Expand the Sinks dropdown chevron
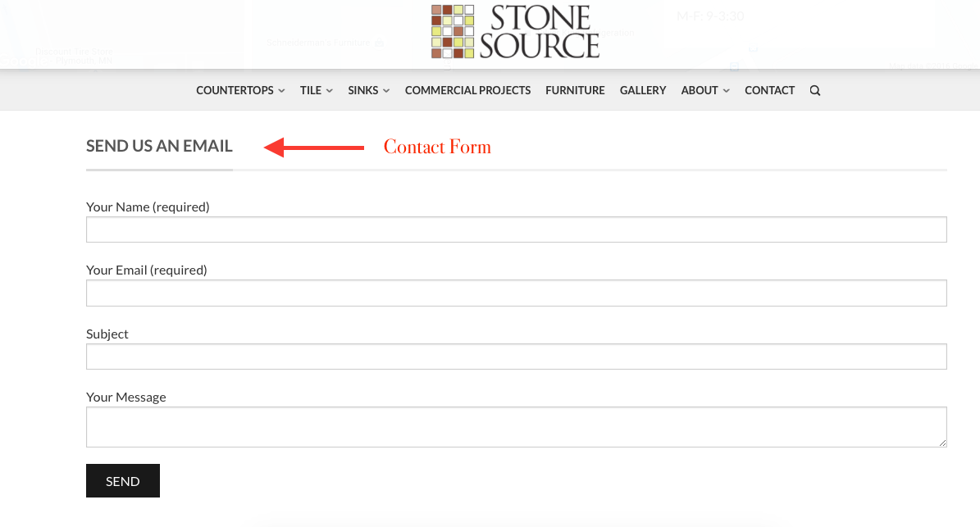 [386, 91]
